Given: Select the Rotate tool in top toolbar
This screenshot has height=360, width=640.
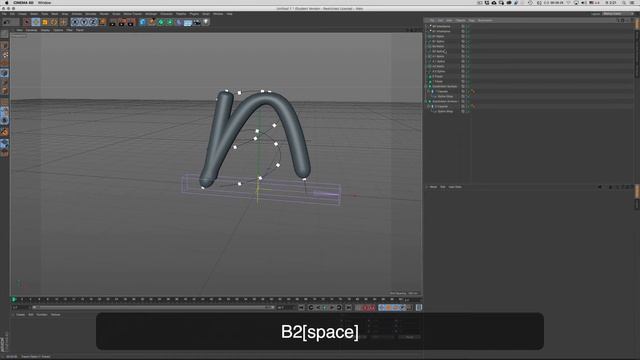Looking at the screenshot, I should pos(53,22).
